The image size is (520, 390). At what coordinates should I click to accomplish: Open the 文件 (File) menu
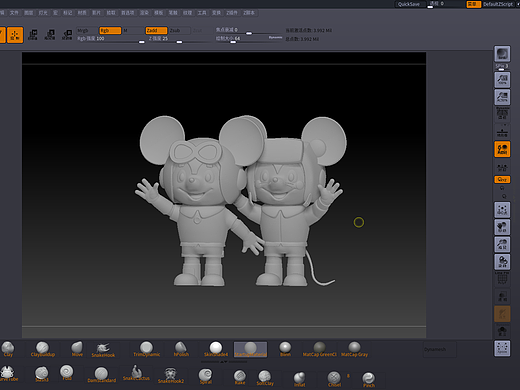(14, 13)
